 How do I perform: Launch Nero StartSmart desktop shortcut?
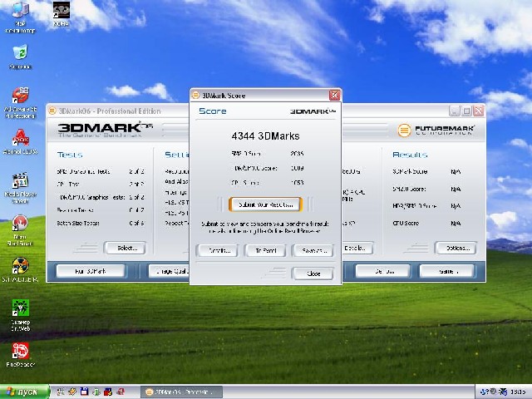(20, 230)
